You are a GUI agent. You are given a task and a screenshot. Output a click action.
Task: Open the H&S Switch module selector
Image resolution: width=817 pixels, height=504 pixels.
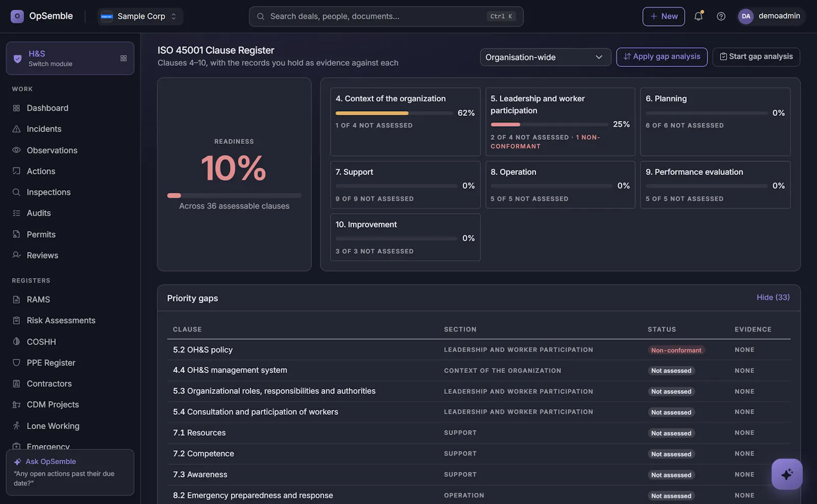[70, 58]
